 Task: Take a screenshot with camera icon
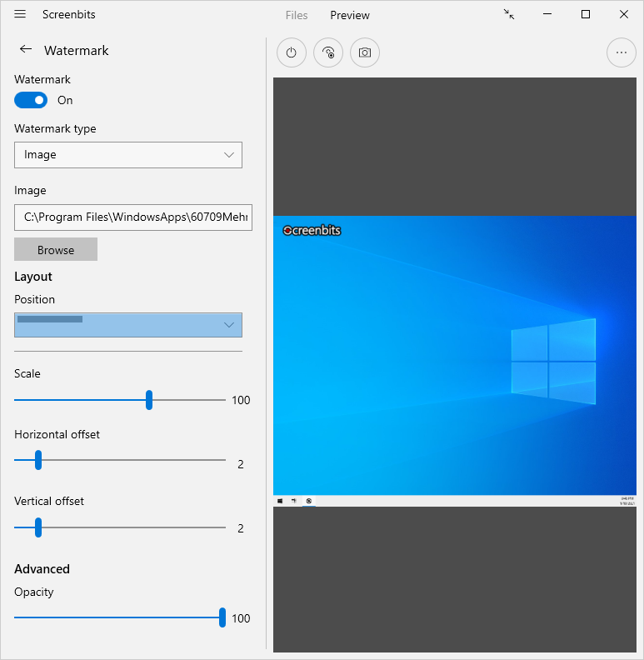[365, 52]
